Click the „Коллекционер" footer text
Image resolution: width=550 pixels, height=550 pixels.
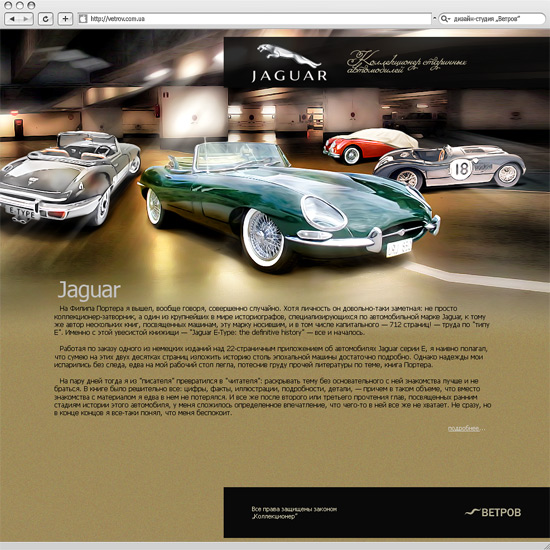[274, 517]
